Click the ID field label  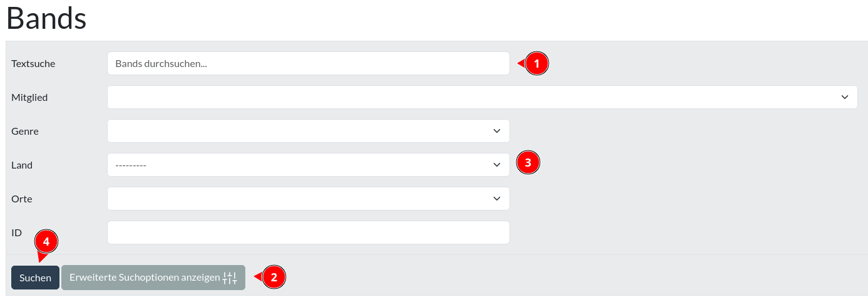pyautogui.click(x=17, y=232)
